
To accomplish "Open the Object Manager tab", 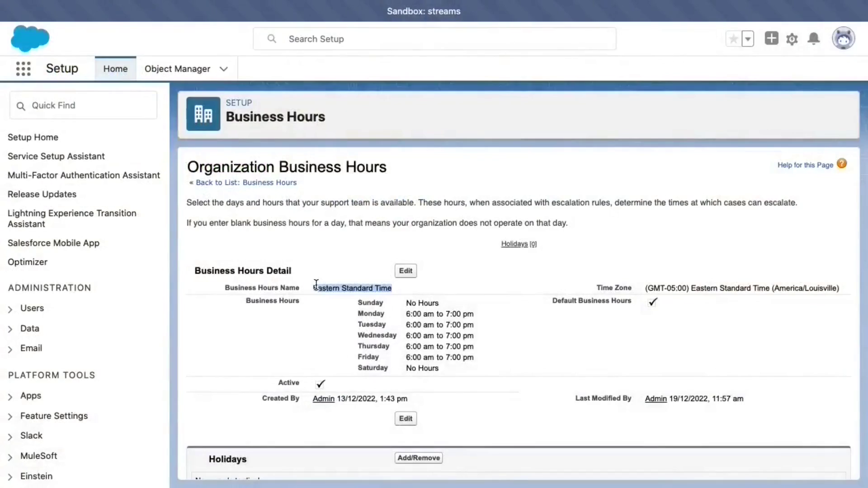I will (177, 69).
